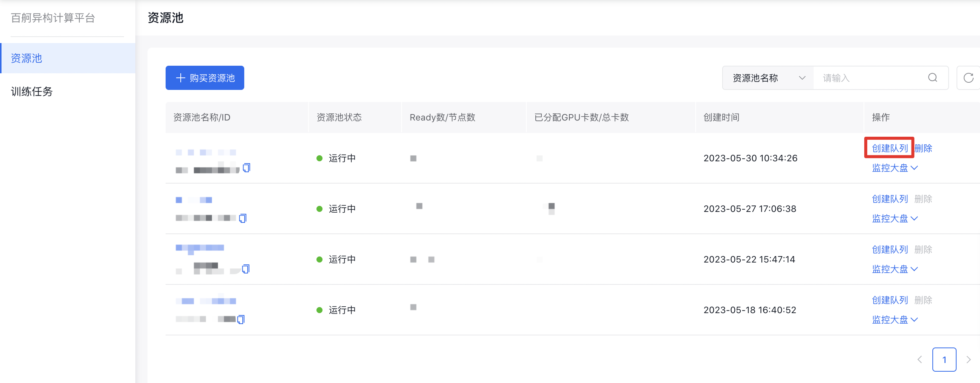This screenshot has height=383, width=980.
Task: Expand 监控大盘 for the 2023-05-18 pool
Action: tap(895, 320)
